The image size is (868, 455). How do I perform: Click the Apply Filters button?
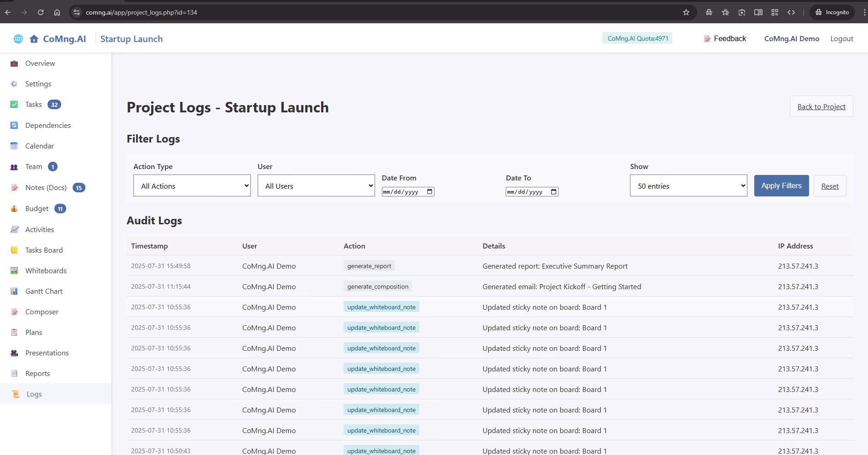click(x=781, y=185)
